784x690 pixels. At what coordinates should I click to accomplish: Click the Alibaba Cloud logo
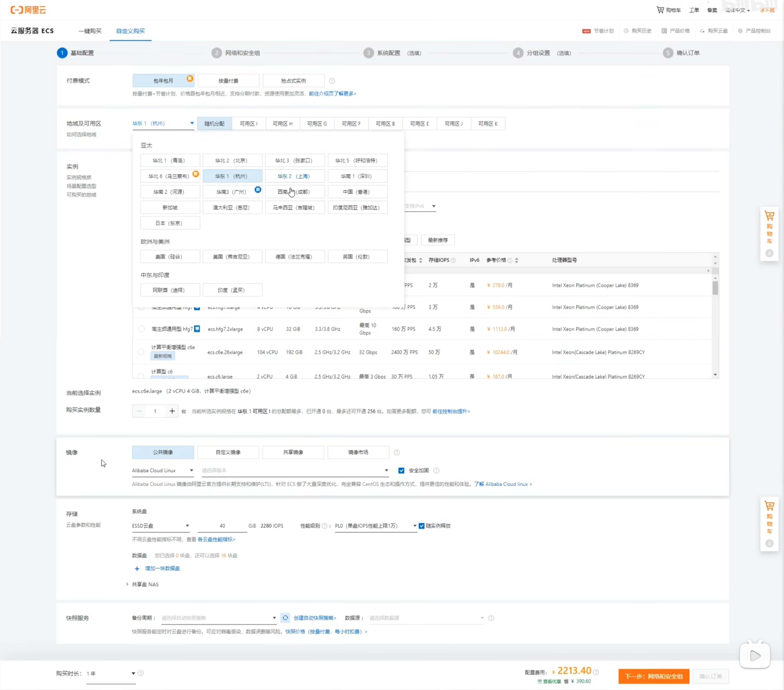[28, 10]
